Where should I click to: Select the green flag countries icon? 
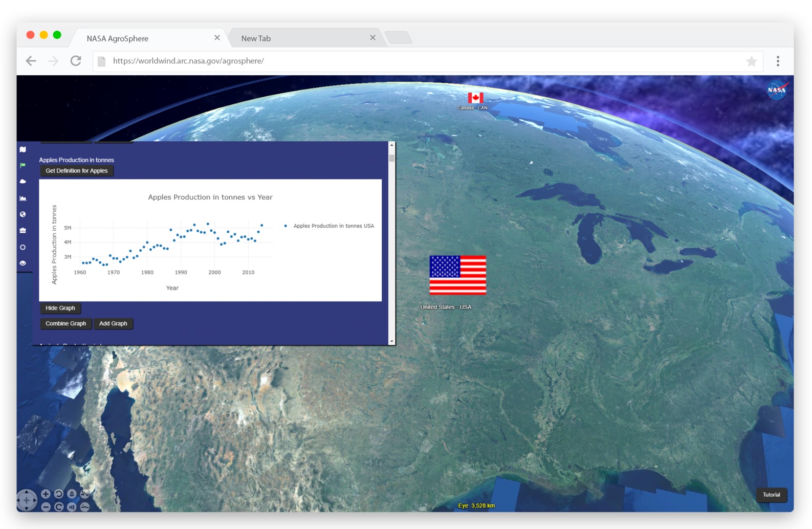coord(23,165)
